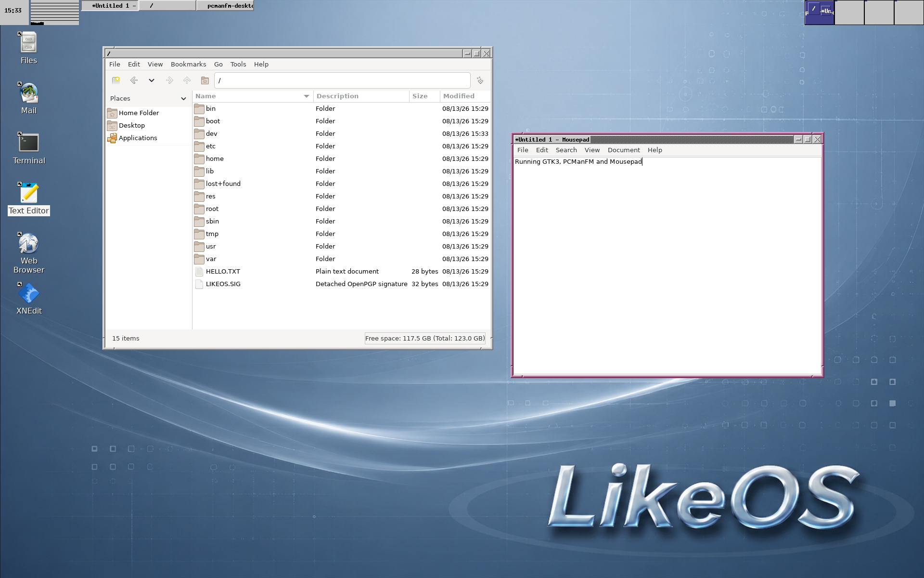924x578 pixels.
Task: Open the file manager Help menu
Action: (x=261, y=64)
